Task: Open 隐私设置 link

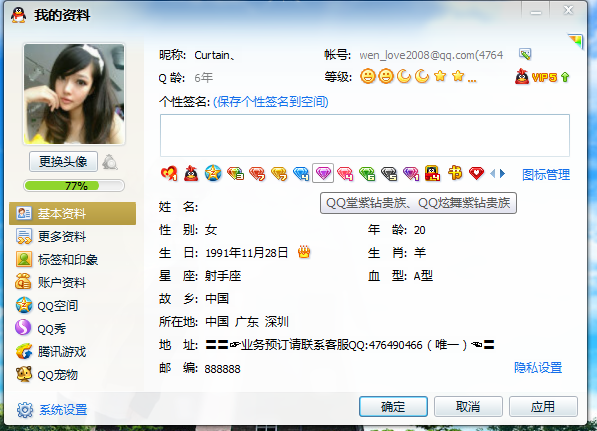Action: 538,367
